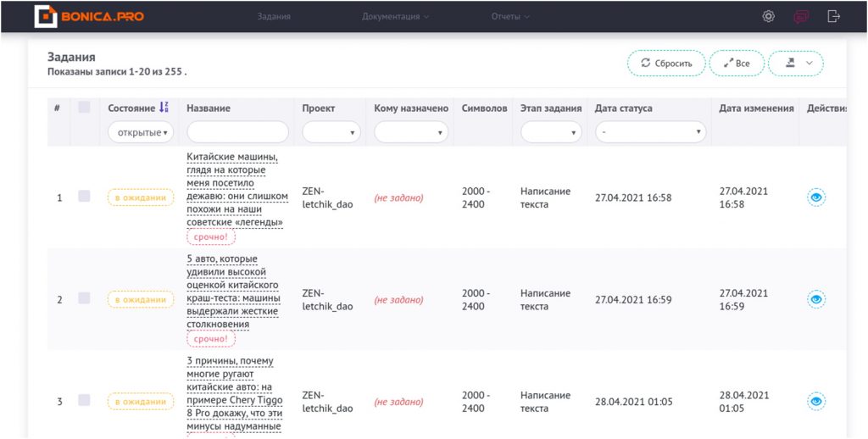View task 3 using the eye icon
Image resolution: width=868 pixels, height=439 pixels.
815,401
